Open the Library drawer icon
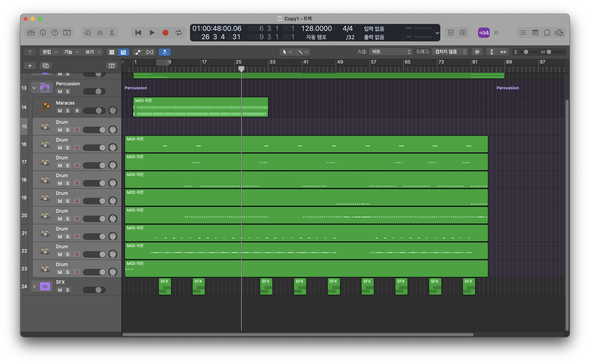 click(x=31, y=33)
